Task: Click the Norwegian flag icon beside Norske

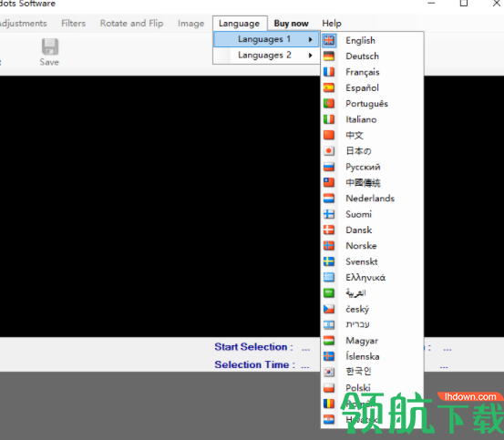Action: click(329, 246)
